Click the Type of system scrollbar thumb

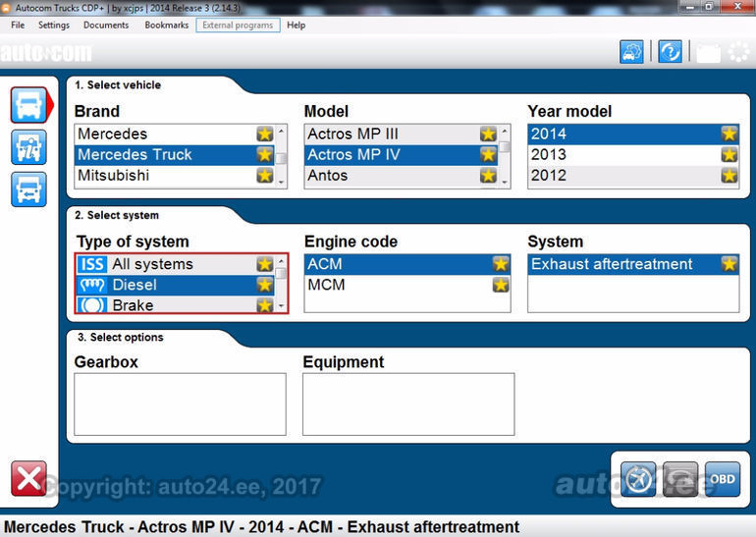pos(281,273)
